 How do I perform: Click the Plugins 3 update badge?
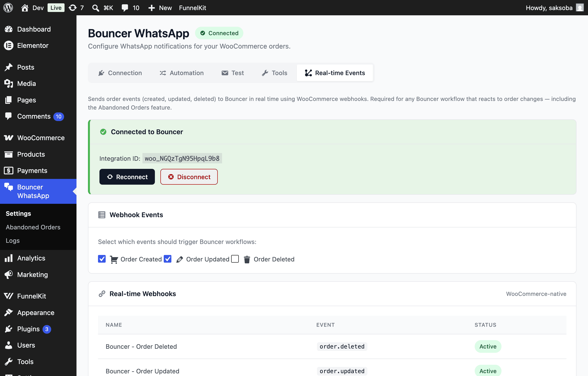(x=47, y=329)
